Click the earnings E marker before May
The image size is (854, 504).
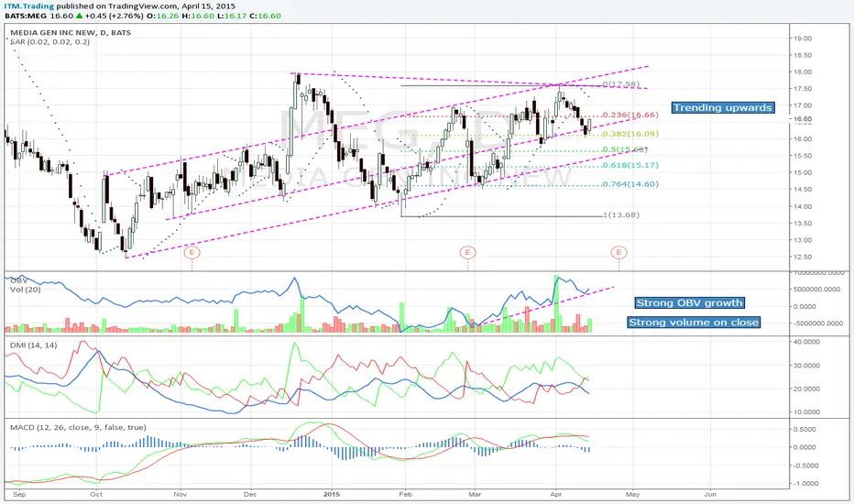click(x=619, y=252)
